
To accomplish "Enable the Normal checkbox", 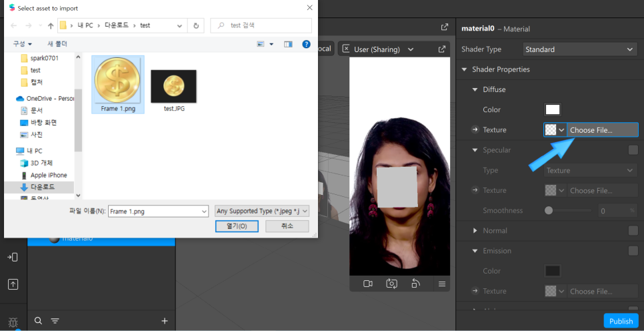I will pyautogui.click(x=633, y=231).
